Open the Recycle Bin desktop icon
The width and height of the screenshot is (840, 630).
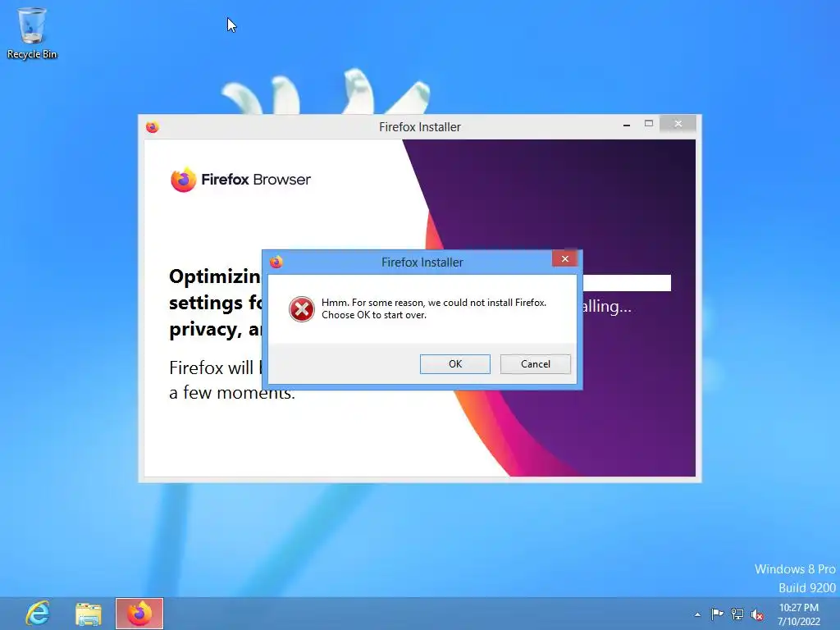32,33
